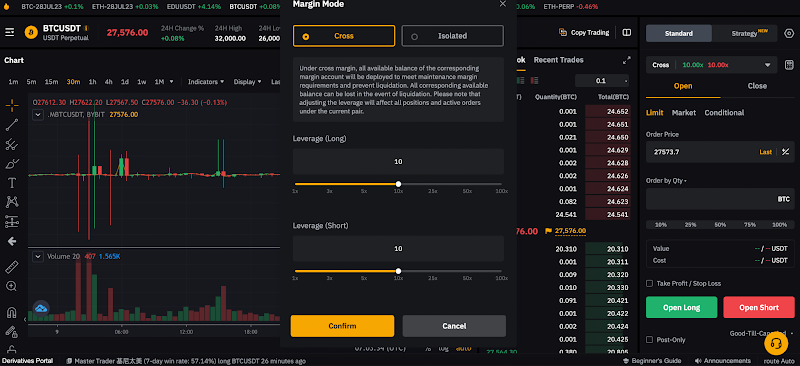Viewport: 800px width, 366px height.
Task: Select the prediction and measurement tool
Action: tap(12, 222)
